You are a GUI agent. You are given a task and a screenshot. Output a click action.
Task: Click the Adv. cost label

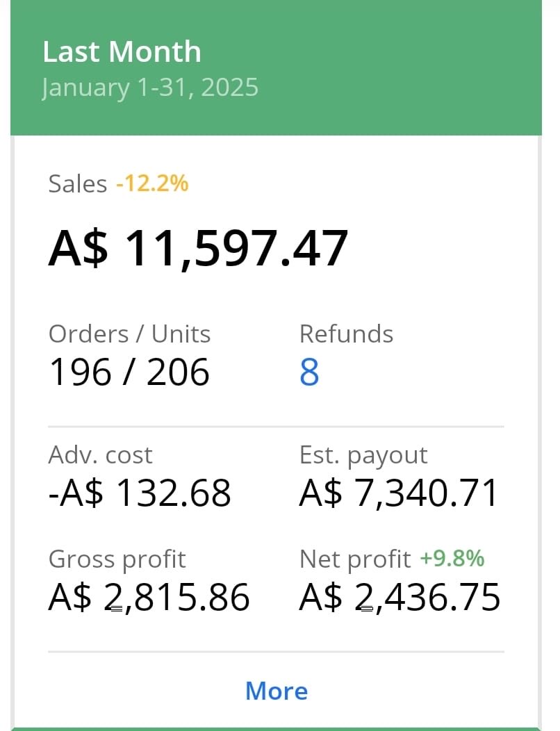point(100,454)
